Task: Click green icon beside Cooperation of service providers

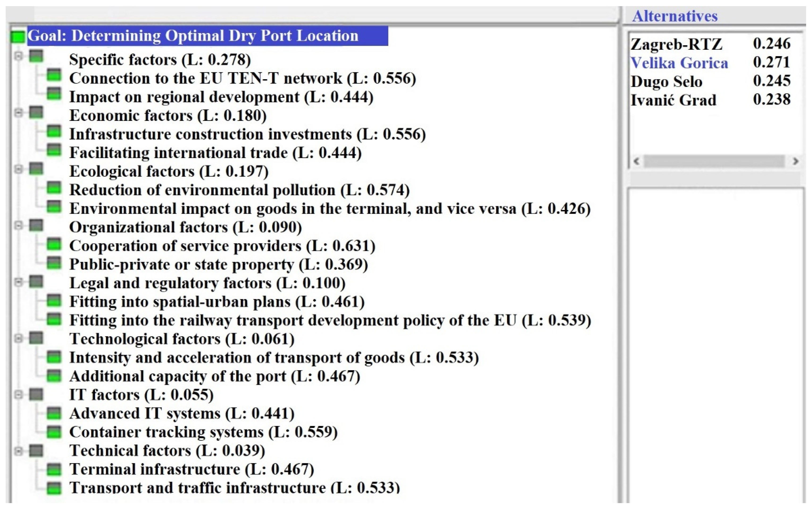Action: (54, 244)
